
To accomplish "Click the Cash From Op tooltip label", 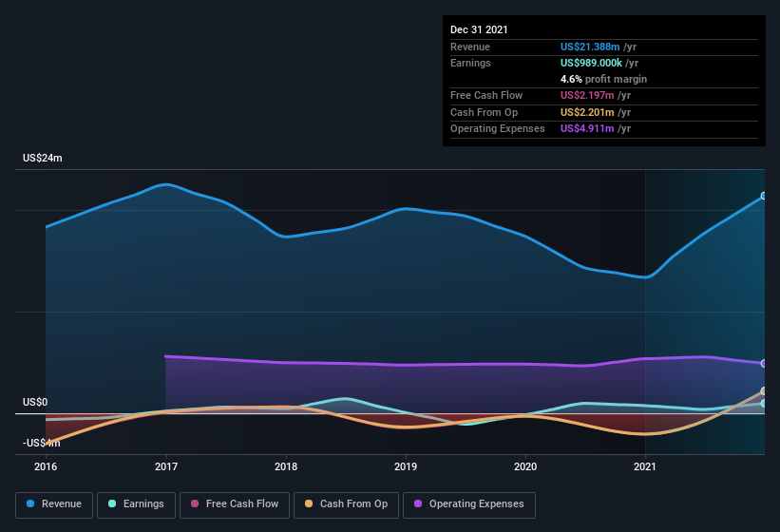I will [484, 112].
